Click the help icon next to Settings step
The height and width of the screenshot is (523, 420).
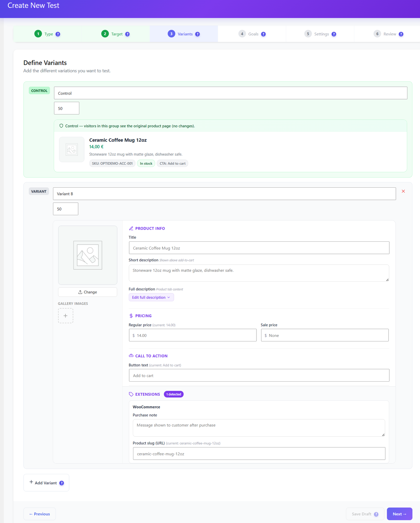point(334,34)
